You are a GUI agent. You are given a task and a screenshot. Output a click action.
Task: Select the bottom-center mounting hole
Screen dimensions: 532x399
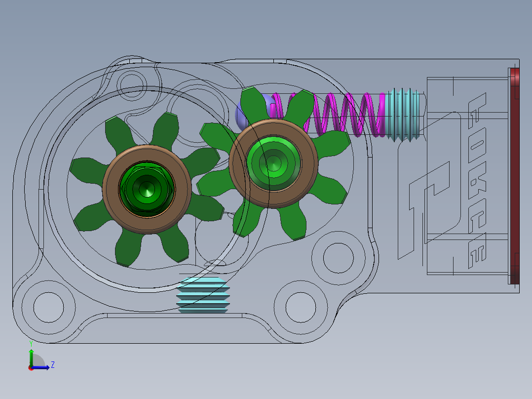(x=301, y=307)
